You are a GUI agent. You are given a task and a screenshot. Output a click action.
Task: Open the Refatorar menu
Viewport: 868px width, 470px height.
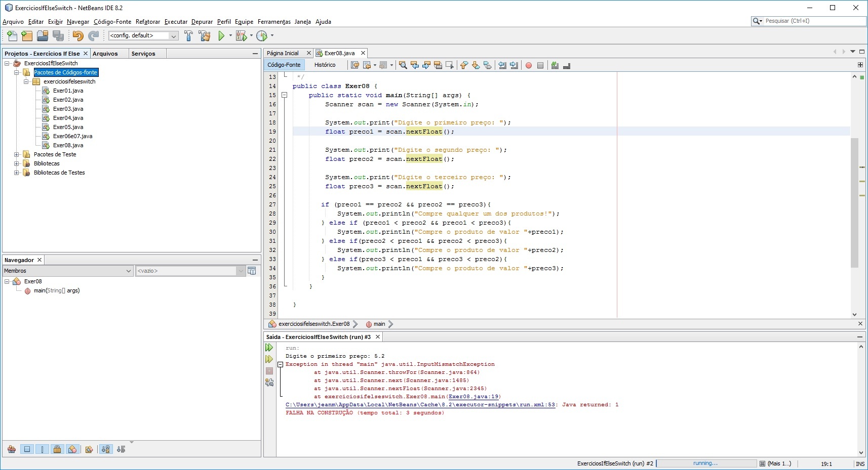147,22
